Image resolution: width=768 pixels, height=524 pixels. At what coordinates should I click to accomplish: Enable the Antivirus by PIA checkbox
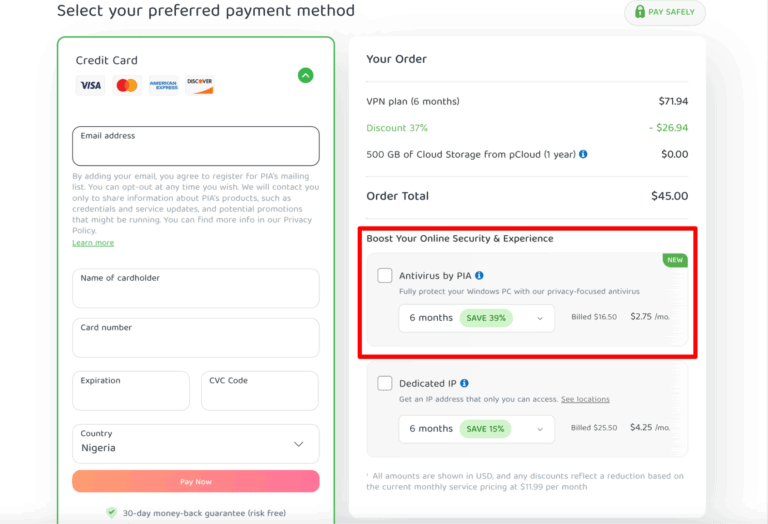pyautogui.click(x=385, y=275)
